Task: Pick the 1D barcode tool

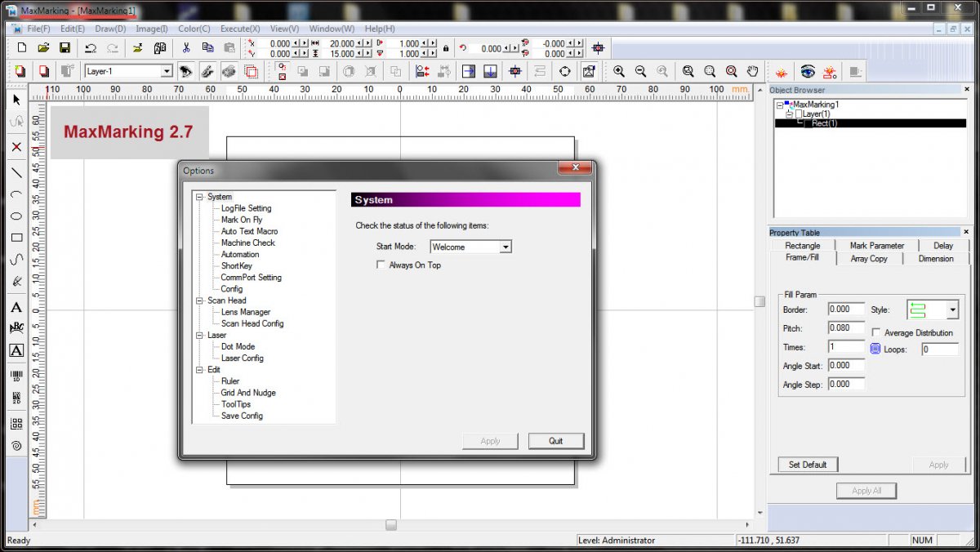Action: pyautogui.click(x=16, y=376)
